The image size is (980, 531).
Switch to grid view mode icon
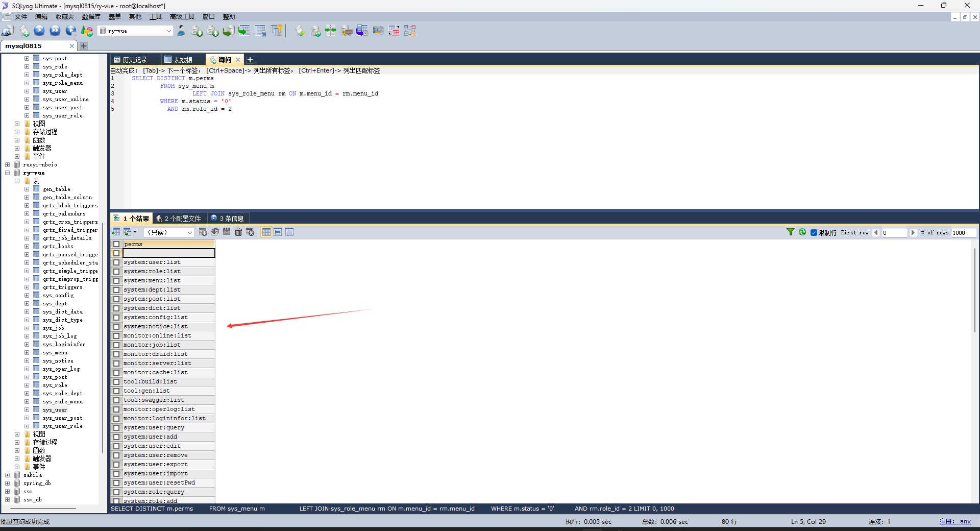click(266, 232)
